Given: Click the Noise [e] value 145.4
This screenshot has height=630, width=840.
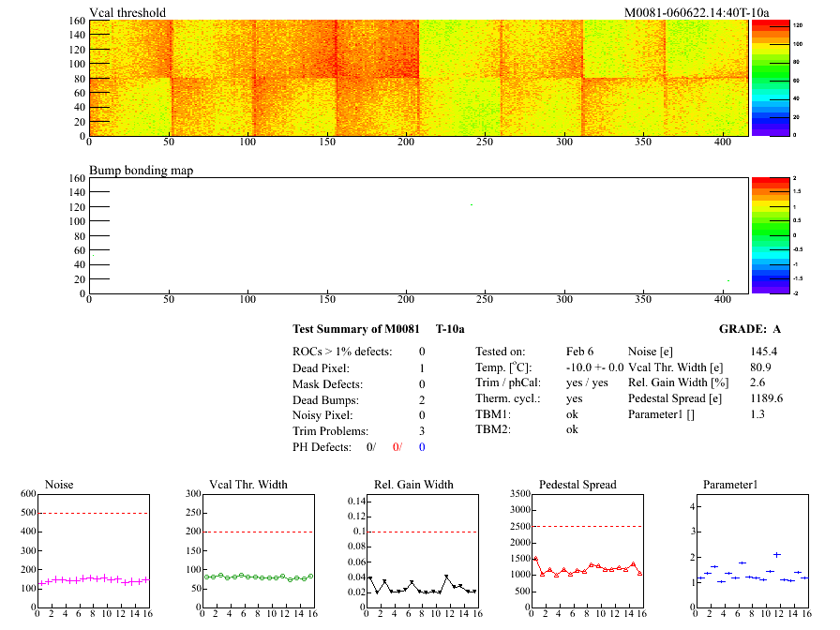Looking at the screenshot, I should click(x=764, y=352).
